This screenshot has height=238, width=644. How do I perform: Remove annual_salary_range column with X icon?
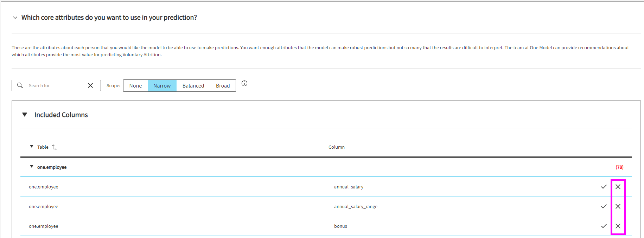point(618,206)
